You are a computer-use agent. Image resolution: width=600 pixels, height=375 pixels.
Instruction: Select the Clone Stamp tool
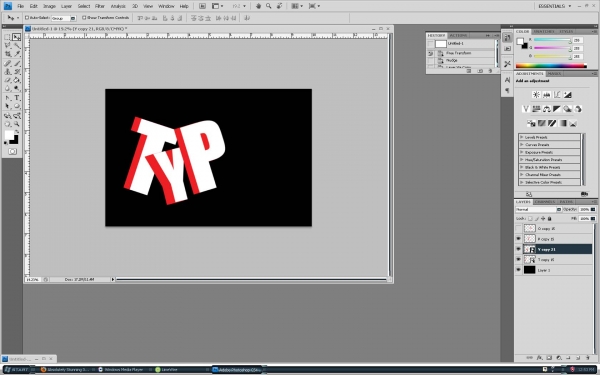[7, 72]
